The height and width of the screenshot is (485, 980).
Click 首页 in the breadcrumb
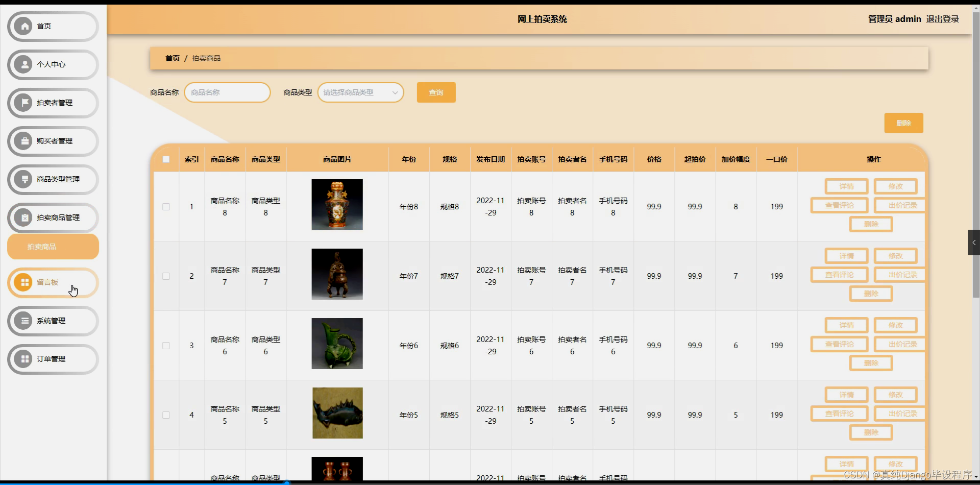click(173, 58)
